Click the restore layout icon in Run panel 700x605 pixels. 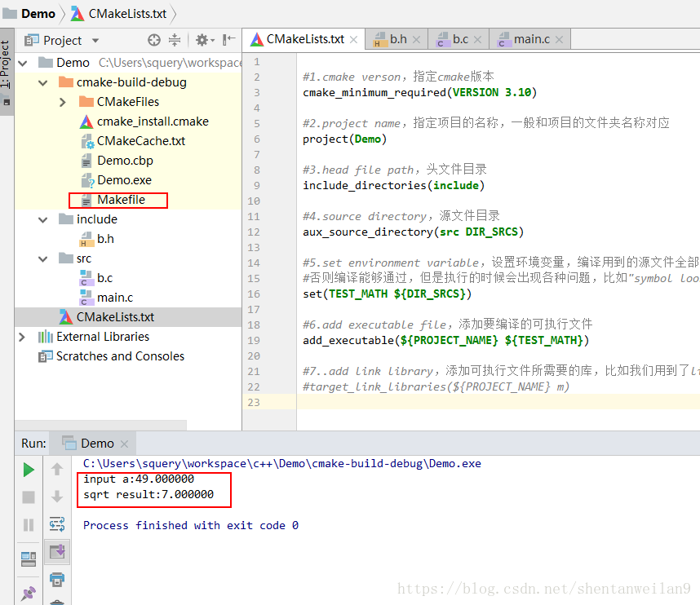pyautogui.click(x=29, y=559)
